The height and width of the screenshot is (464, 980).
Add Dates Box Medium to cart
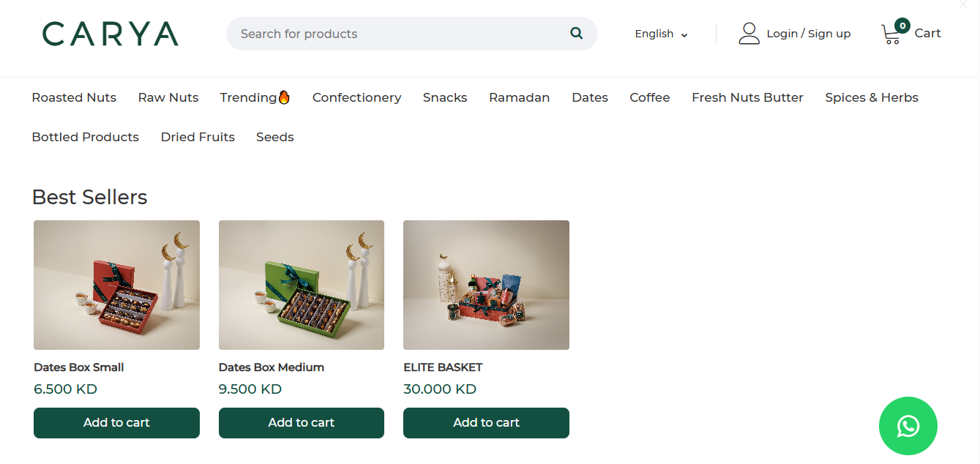pyautogui.click(x=302, y=422)
